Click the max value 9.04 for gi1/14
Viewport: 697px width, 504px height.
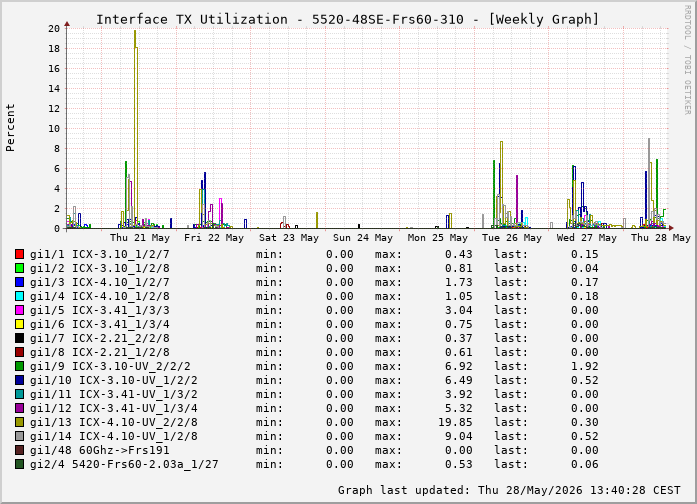tap(459, 436)
